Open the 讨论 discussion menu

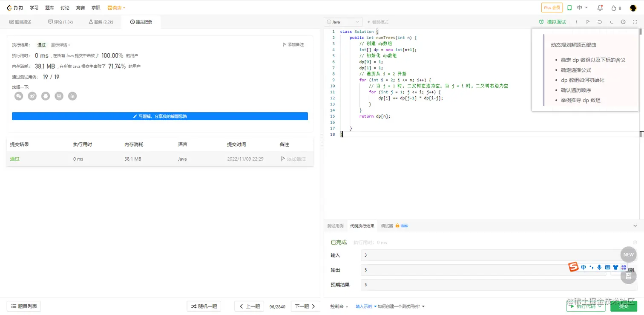[65, 8]
